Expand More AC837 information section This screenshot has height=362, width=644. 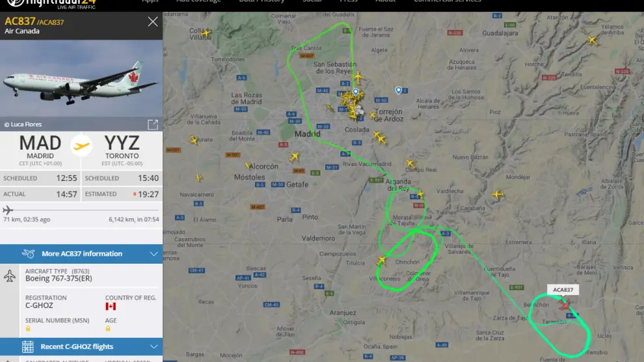(x=81, y=253)
